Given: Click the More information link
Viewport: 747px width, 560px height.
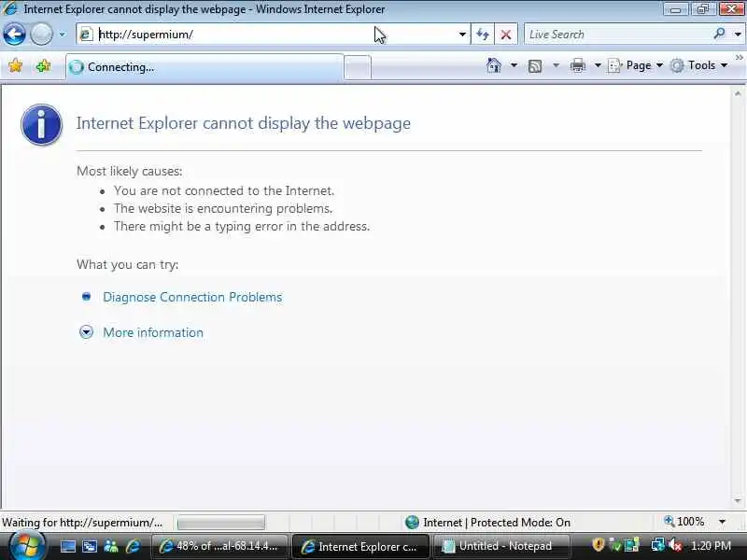Looking at the screenshot, I should point(153,332).
